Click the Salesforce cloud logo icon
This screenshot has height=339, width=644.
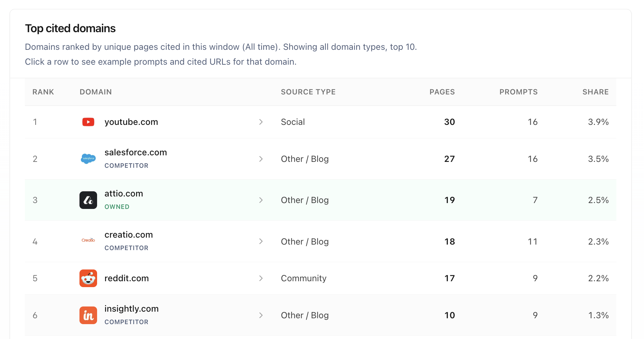pos(88,159)
